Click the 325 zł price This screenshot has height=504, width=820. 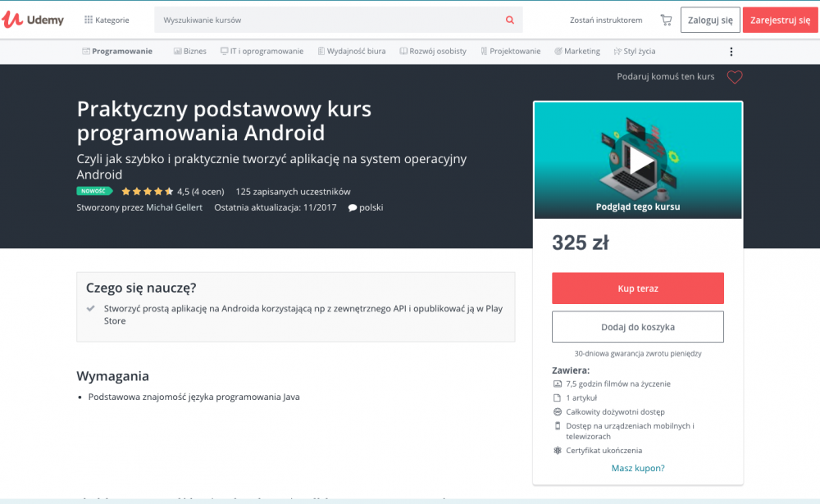click(581, 243)
